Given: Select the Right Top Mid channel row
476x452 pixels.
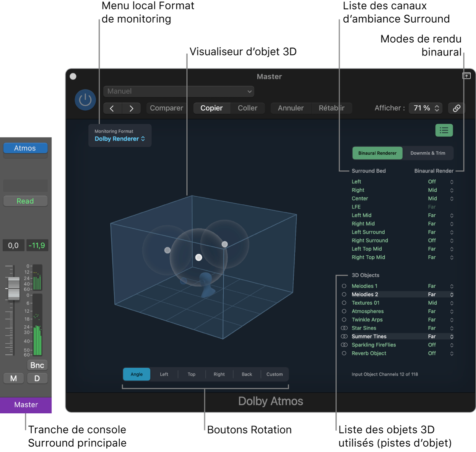Looking at the screenshot, I should click(x=403, y=257).
